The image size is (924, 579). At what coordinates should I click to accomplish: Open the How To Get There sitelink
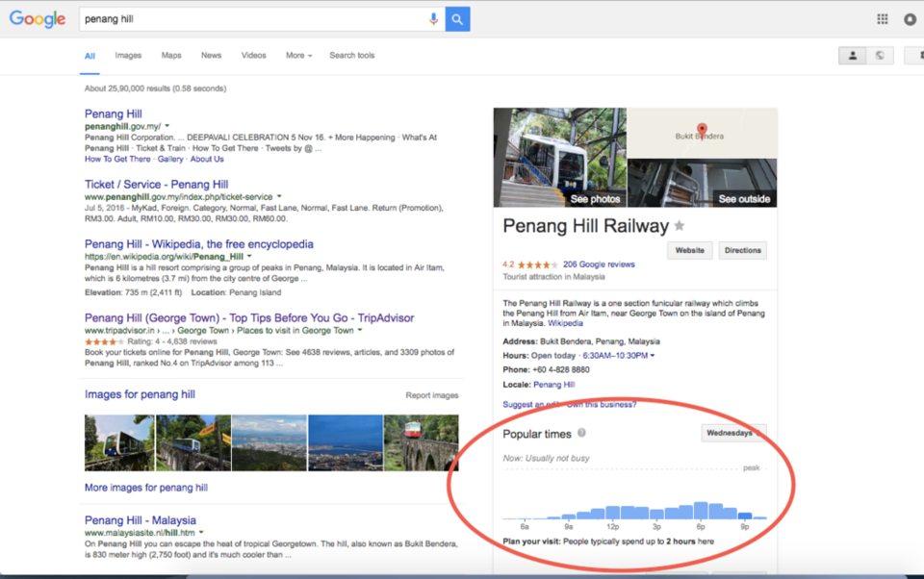coord(117,159)
